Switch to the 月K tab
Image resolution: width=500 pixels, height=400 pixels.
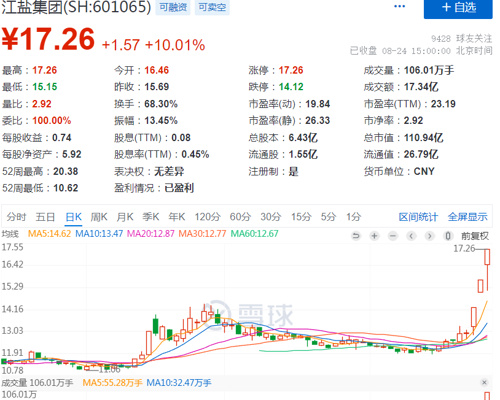125,217
